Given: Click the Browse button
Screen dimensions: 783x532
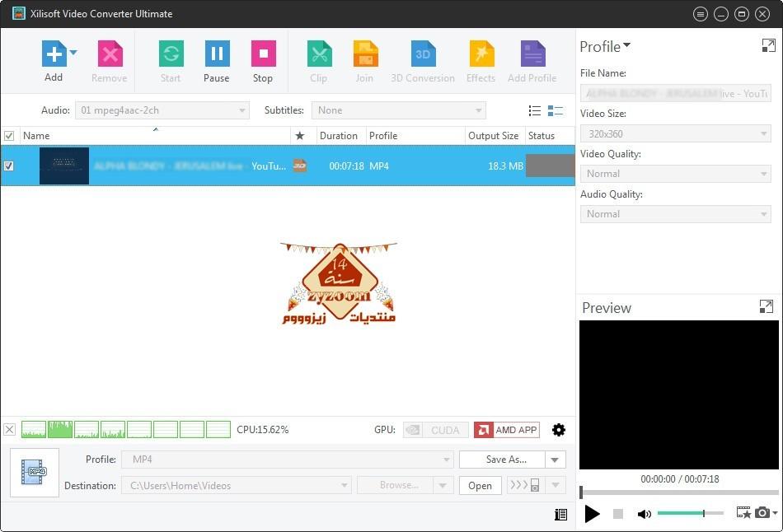Looking at the screenshot, I should coord(395,485).
